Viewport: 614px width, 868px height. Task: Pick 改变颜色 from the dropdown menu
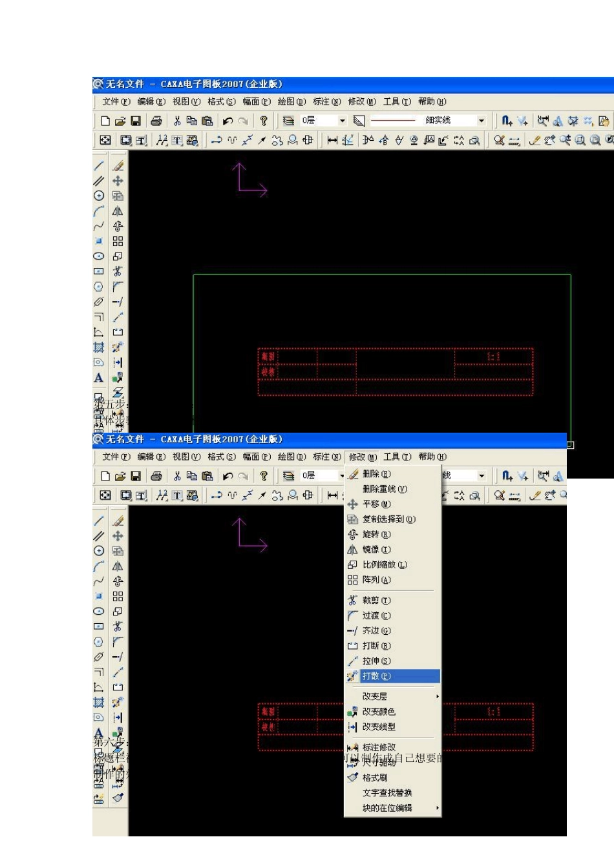coord(379,712)
